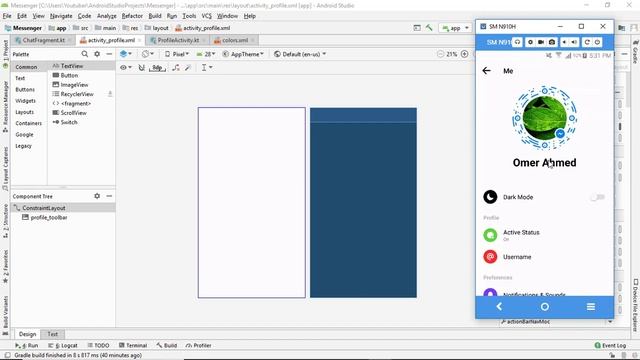The width and height of the screenshot is (640, 360).
Task: Select Common category in Palette
Action: coord(26,67)
